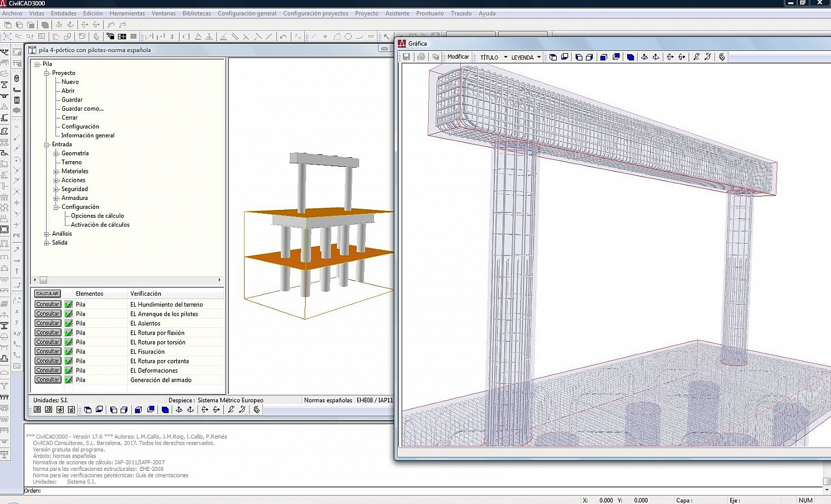Expand the Salida tree node

coord(47,243)
